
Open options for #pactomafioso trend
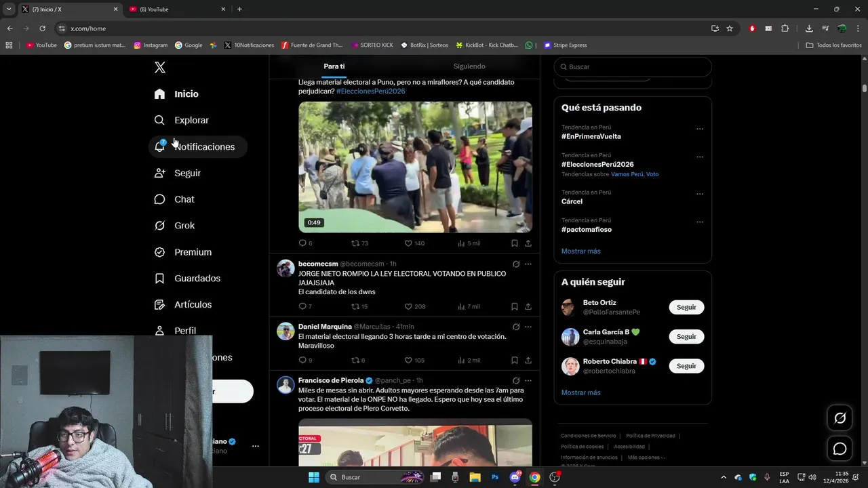tap(700, 222)
